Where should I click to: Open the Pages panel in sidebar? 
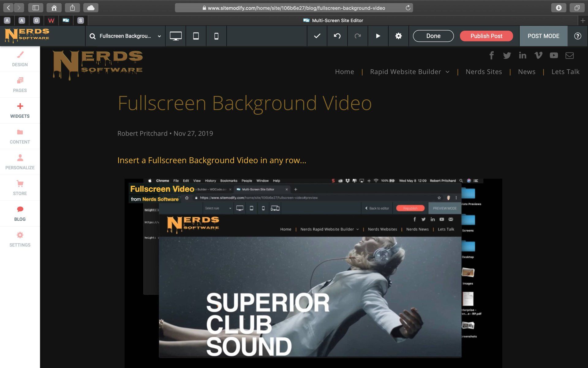pyautogui.click(x=20, y=85)
